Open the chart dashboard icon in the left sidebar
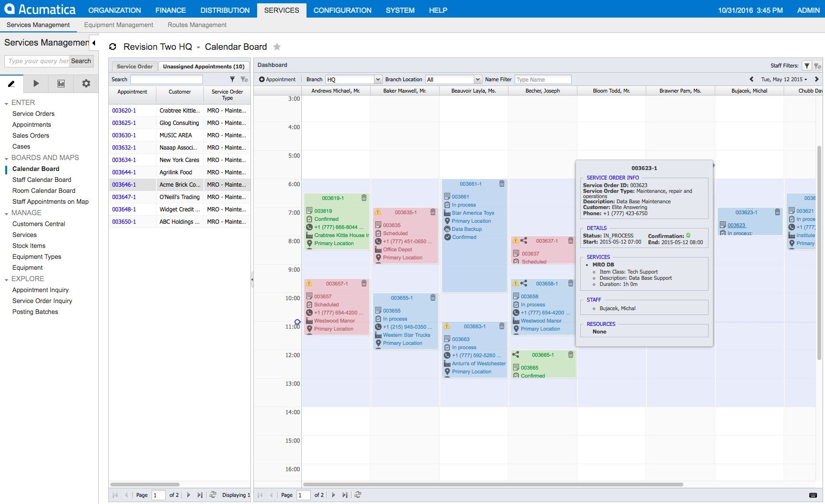The width and height of the screenshot is (825, 504). click(61, 84)
